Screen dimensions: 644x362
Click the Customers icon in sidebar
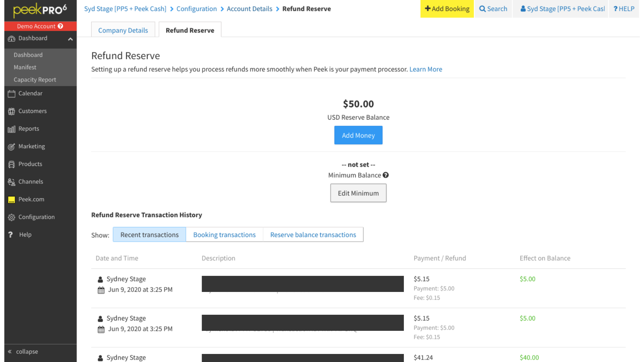click(11, 111)
